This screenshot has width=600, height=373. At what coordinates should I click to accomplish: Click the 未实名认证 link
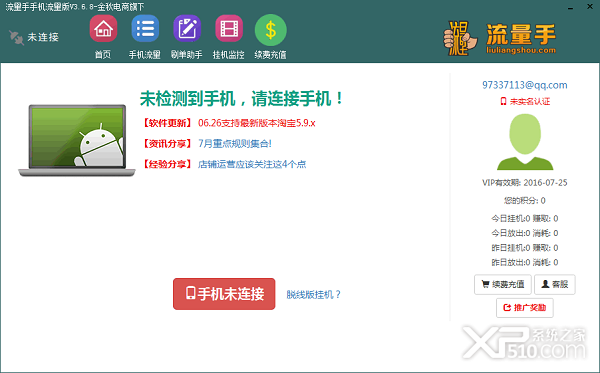(525, 101)
